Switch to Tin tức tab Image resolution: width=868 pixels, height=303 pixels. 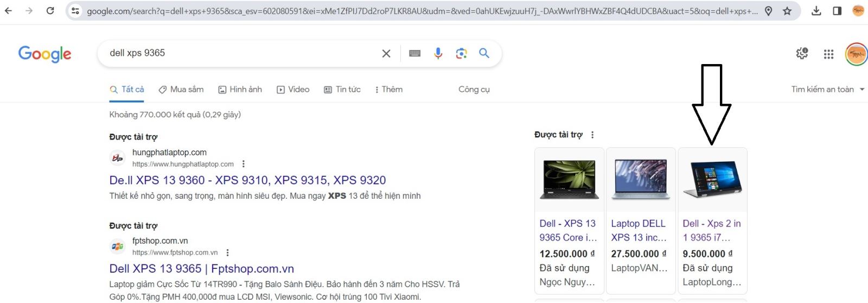[x=342, y=90]
